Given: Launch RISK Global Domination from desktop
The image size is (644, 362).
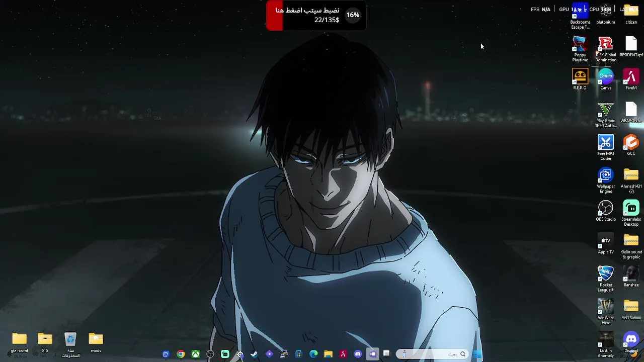Looking at the screenshot, I should click(606, 49).
